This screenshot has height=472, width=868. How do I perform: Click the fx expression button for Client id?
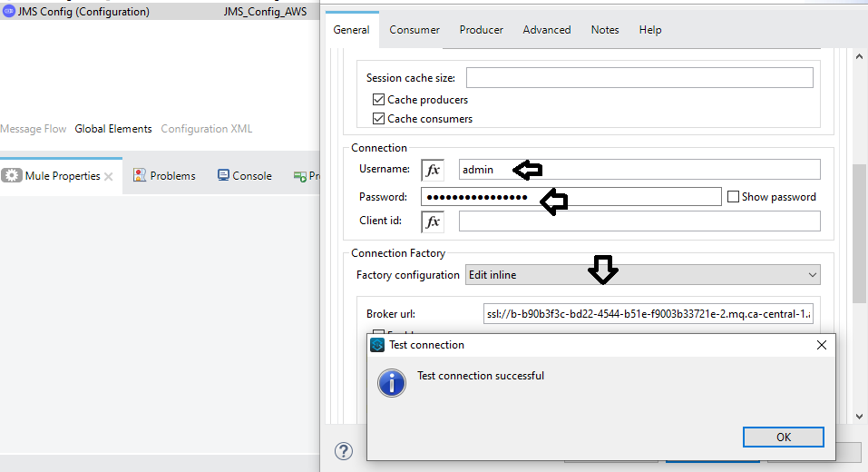pos(433,221)
